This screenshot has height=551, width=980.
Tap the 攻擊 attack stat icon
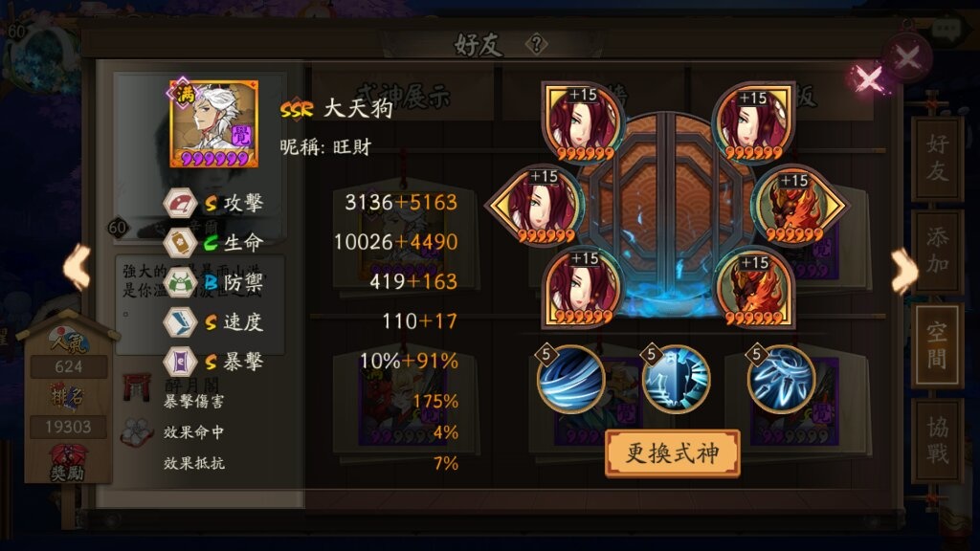coord(181,203)
